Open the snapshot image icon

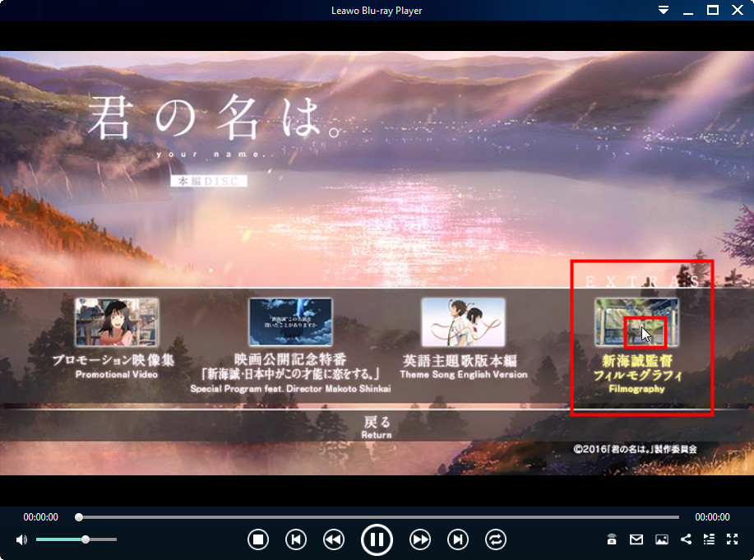pos(662,539)
